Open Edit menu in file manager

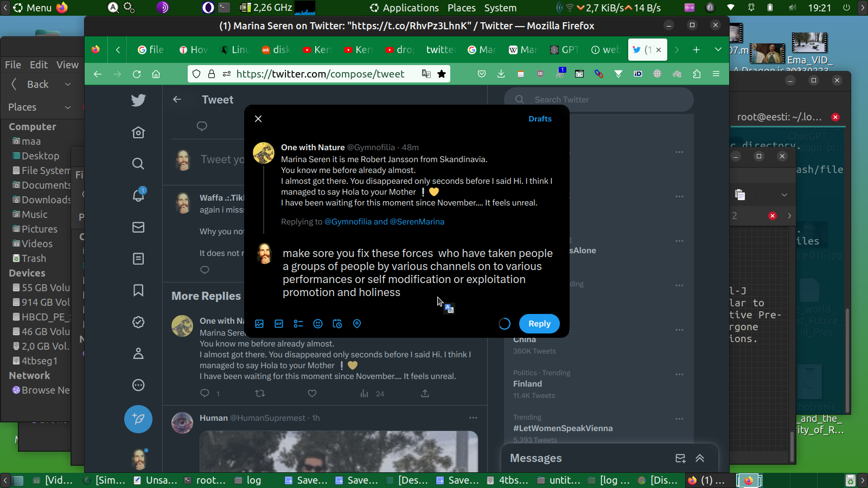click(x=39, y=65)
